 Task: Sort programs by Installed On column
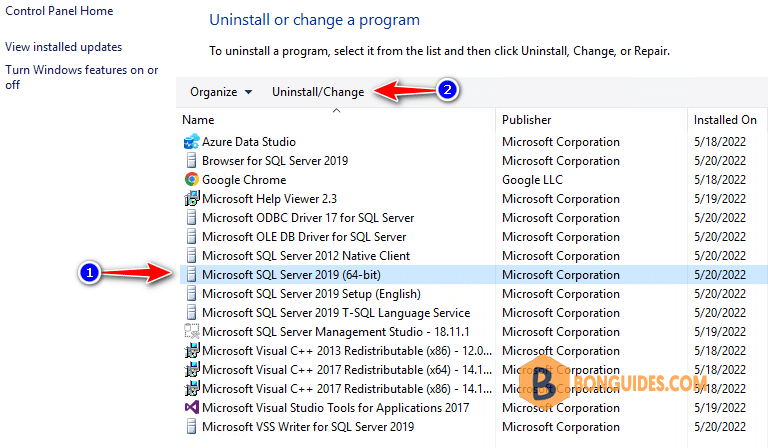[x=725, y=120]
